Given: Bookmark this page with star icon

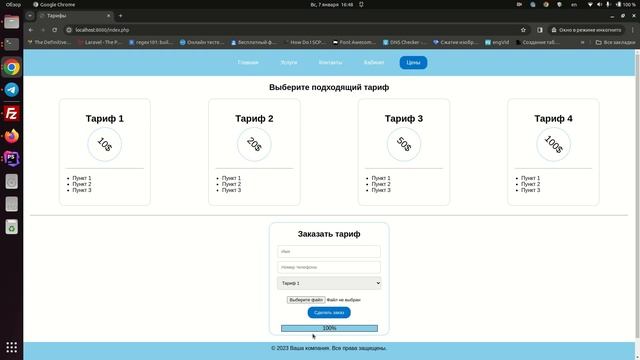Looking at the screenshot, I should point(523,30).
